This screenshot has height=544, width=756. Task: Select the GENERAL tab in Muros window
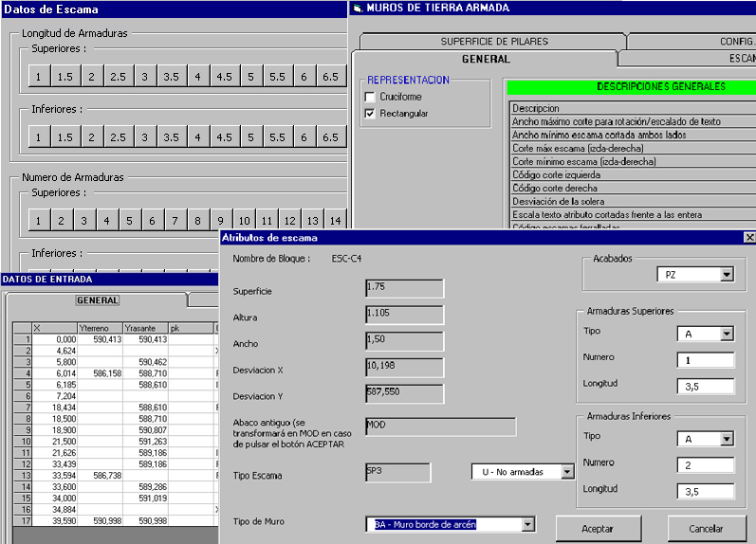pyautogui.click(x=486, y=59)
